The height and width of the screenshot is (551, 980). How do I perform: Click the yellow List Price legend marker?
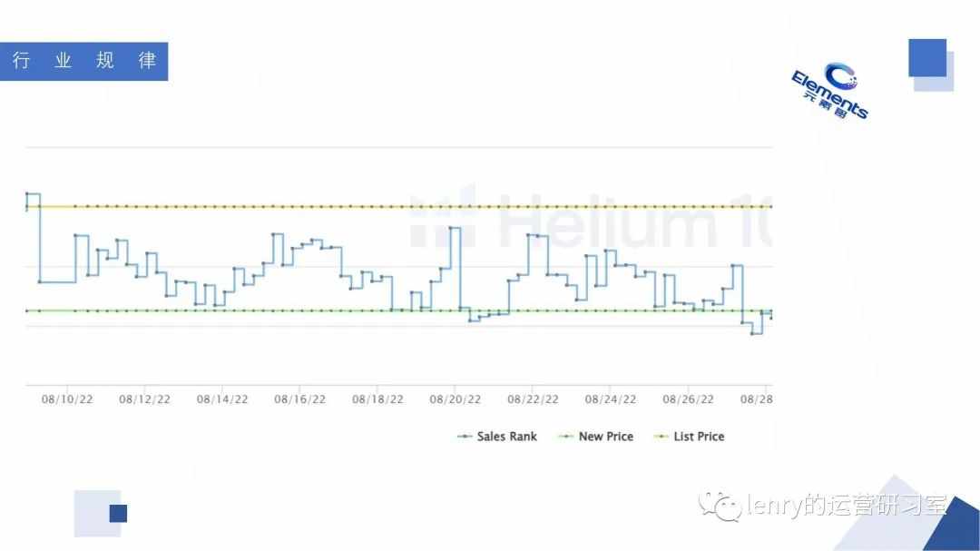pyautogui.click(x=660, y=437)
